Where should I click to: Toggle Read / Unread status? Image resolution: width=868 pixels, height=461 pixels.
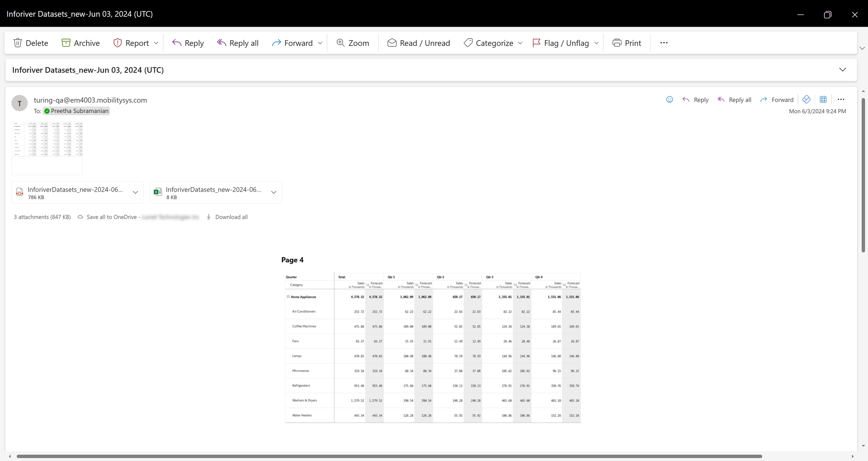pos(418,43)
